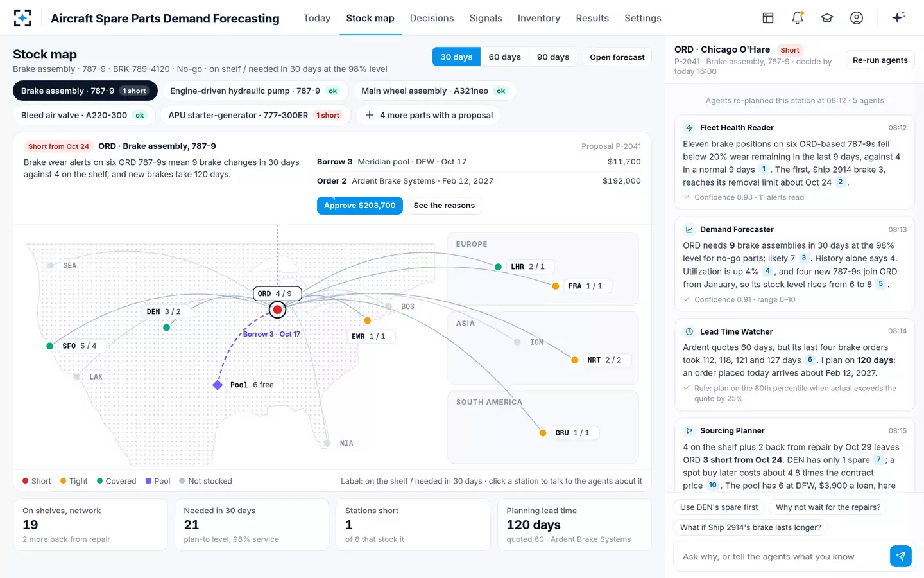
Task: Click Open forecast button
Action: (617, 57)
